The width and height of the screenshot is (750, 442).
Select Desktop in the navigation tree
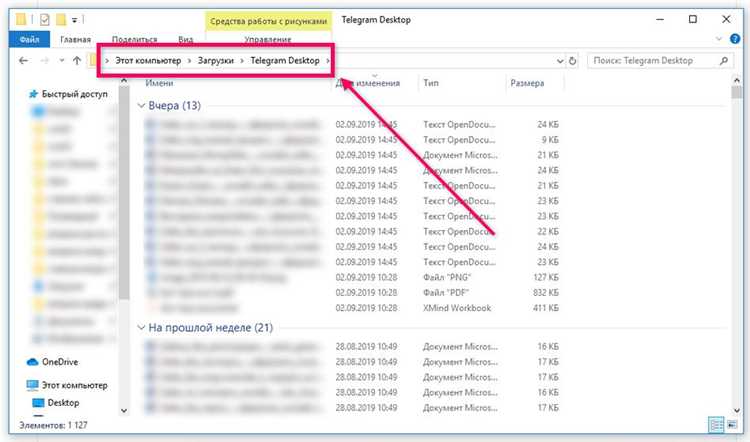pos(63,403)
